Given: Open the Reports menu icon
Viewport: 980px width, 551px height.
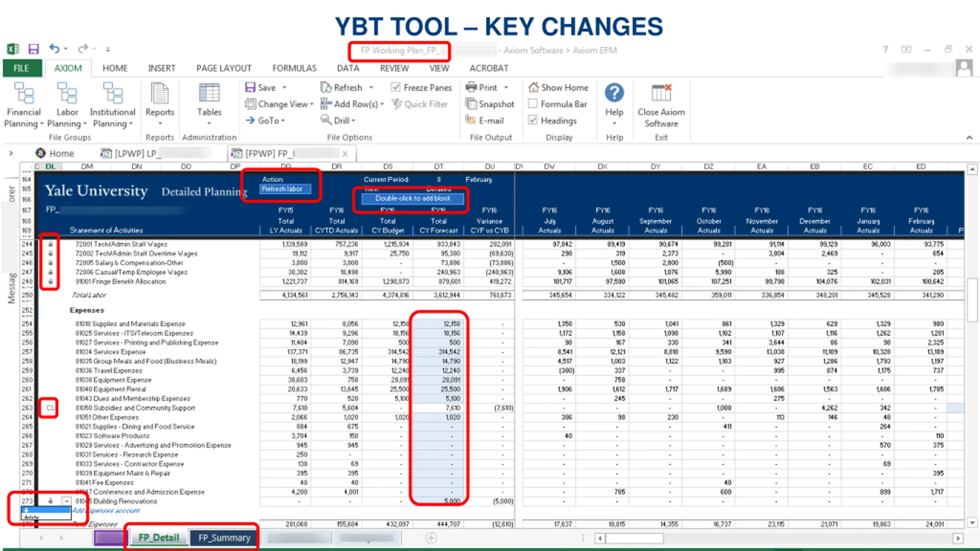Looking at the screenshot, I should (160, 104).
